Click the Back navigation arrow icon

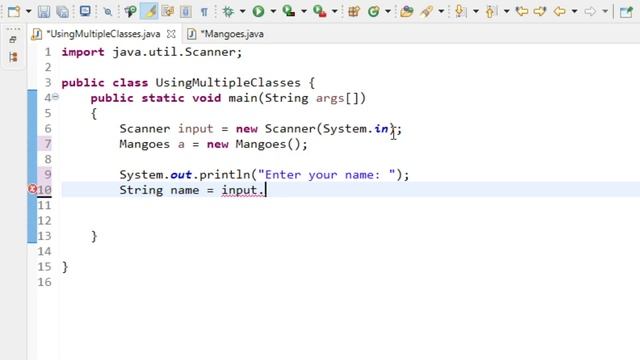559,11
